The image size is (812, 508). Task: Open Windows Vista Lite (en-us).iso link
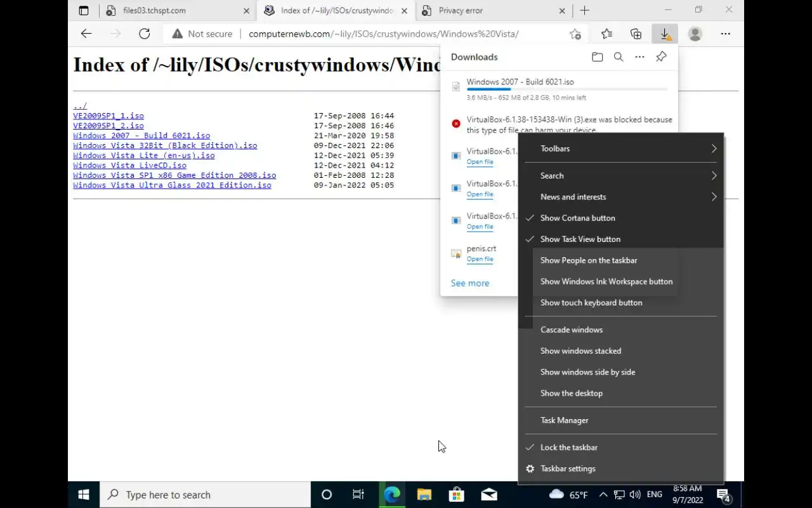point(144,156)
